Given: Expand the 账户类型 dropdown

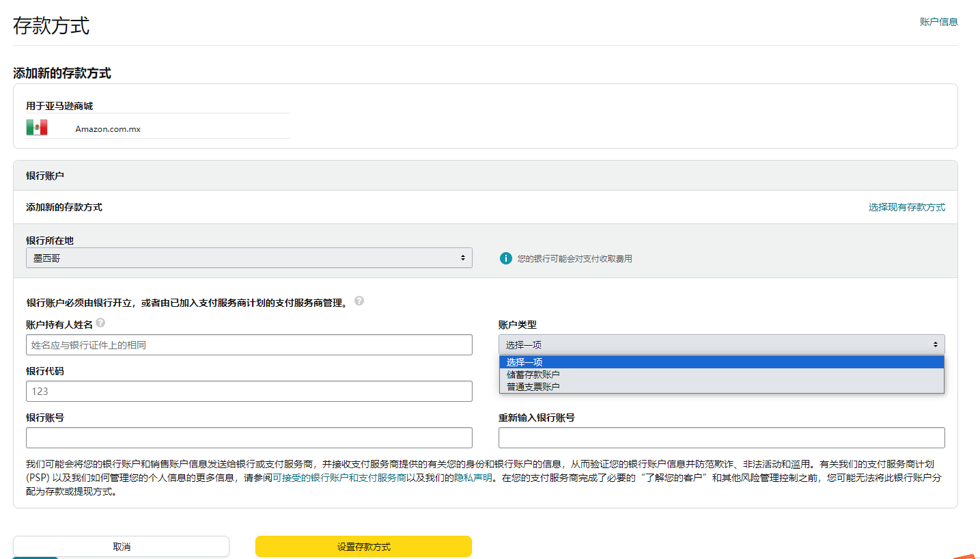Looking at the screenshot, I should tap(721, 344).
